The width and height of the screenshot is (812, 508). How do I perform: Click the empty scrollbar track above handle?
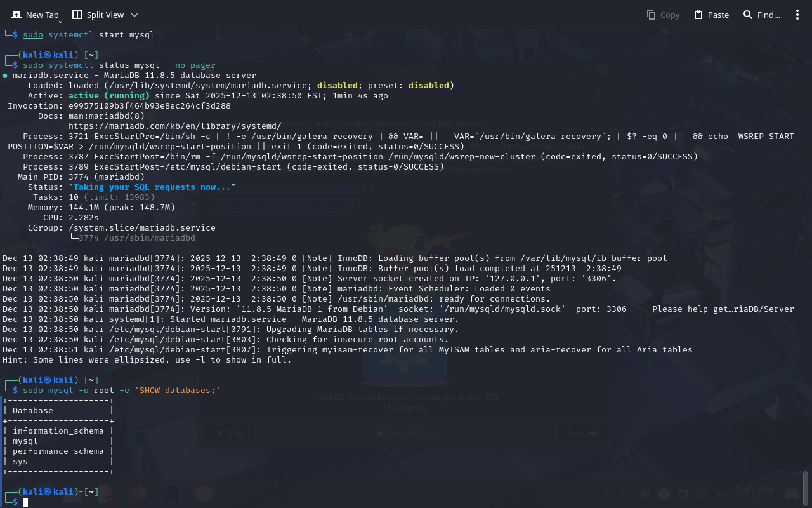tap(806, 254)
